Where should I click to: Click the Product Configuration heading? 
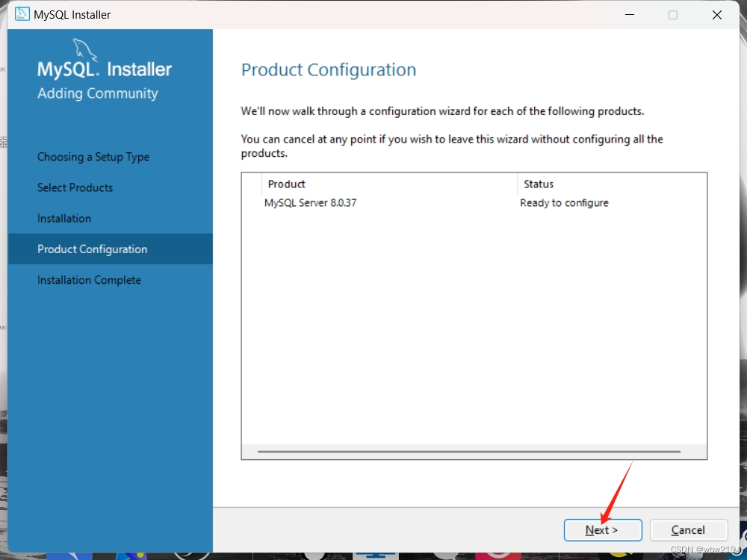coord(329,70)
